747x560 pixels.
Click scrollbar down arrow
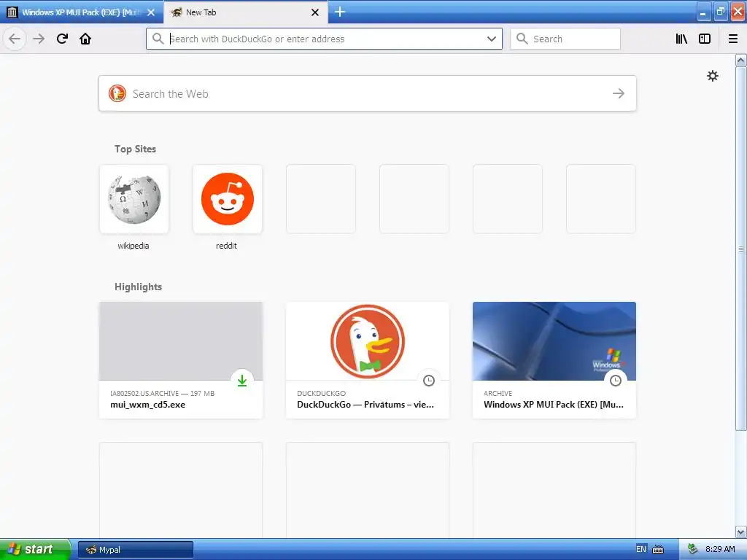click(741, 532)
